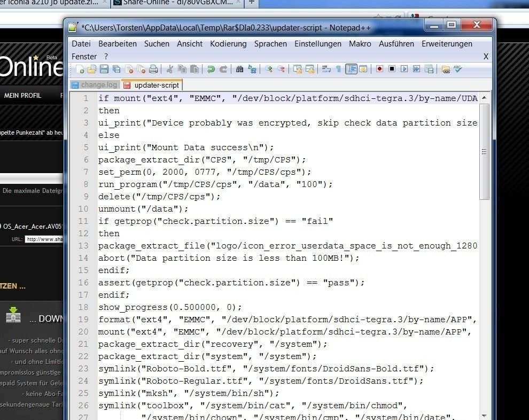
Task: Open the Sprachen menu
Action: pos(270,44)
